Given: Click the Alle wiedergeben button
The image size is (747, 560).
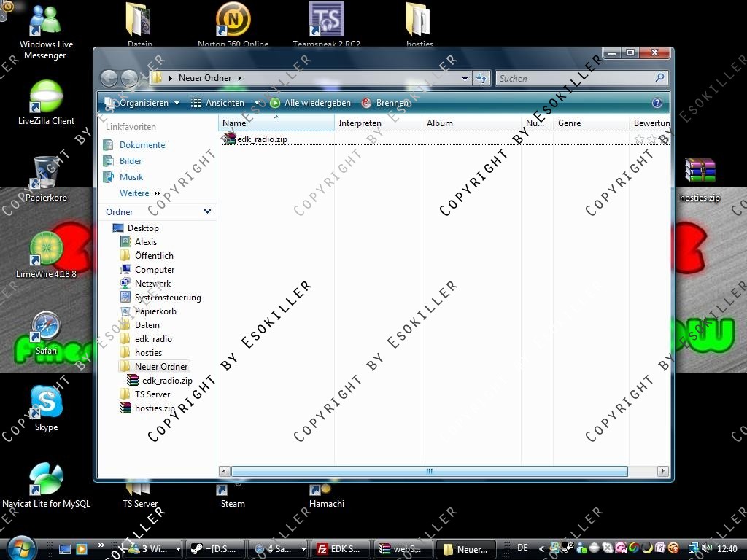Looking at the screenshot, I should tap(311, 104).
